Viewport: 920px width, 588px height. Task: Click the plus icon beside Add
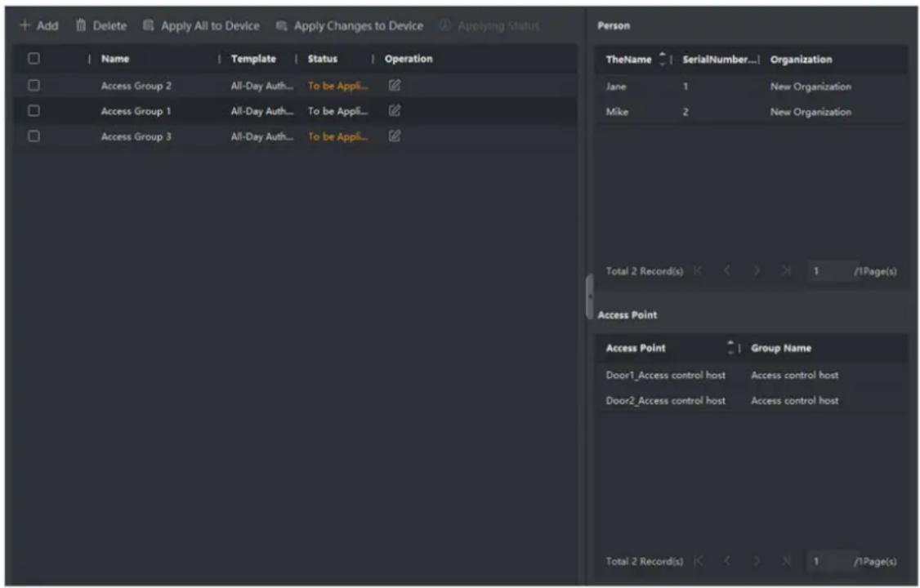[x=25, y=26]
